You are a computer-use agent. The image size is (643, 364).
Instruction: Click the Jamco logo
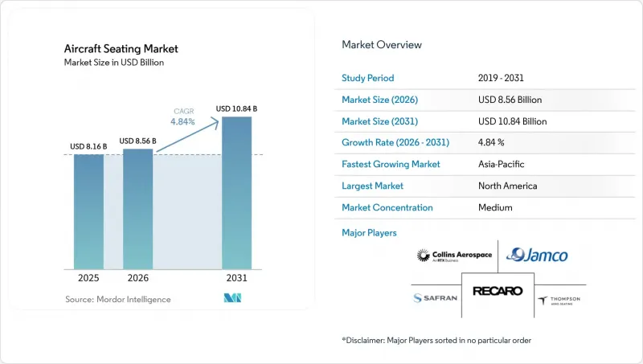pyautogui.click(x=537, y=255)
